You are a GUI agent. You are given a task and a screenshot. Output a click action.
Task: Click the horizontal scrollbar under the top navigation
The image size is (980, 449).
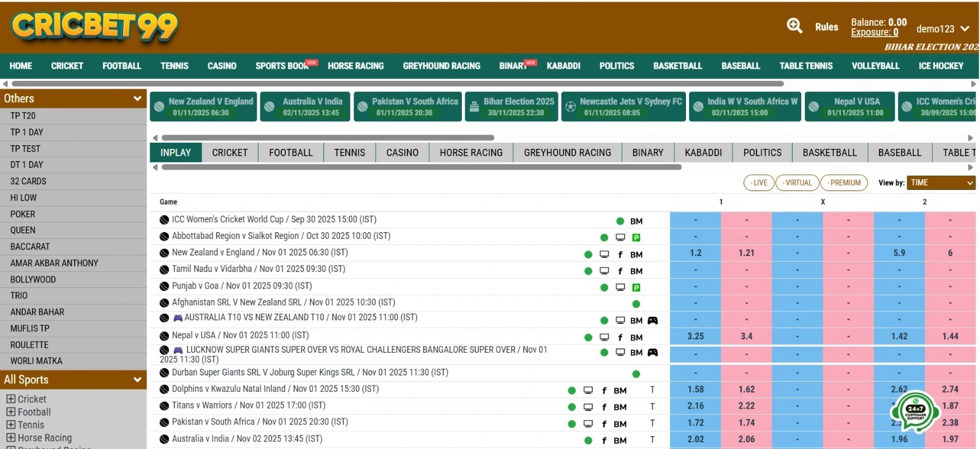coord(397,83)
